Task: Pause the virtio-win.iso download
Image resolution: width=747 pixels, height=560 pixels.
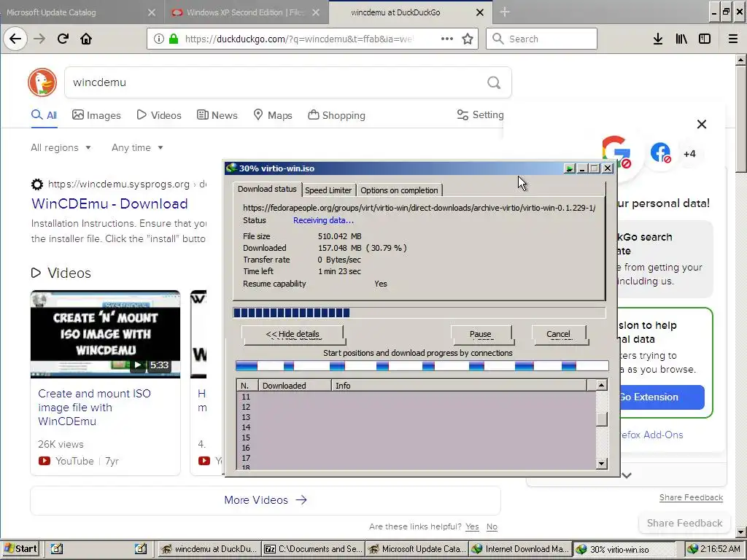Action: point(481,334)
